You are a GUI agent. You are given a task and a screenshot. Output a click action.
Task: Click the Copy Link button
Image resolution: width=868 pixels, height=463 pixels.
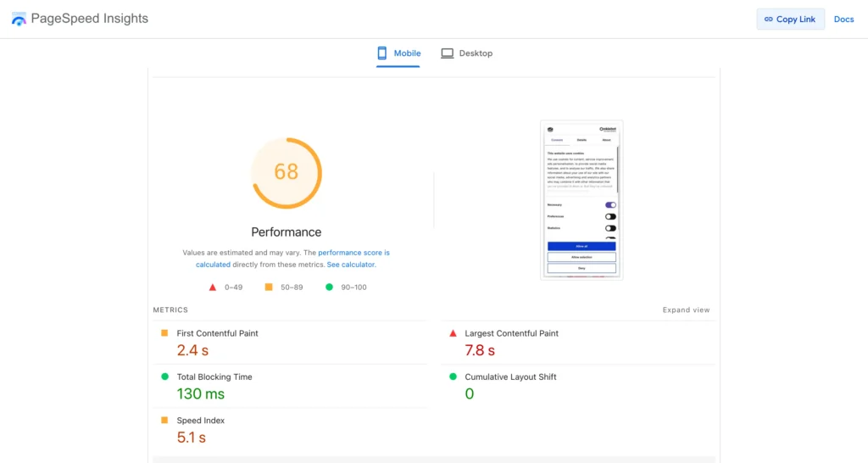coord(790,19)
